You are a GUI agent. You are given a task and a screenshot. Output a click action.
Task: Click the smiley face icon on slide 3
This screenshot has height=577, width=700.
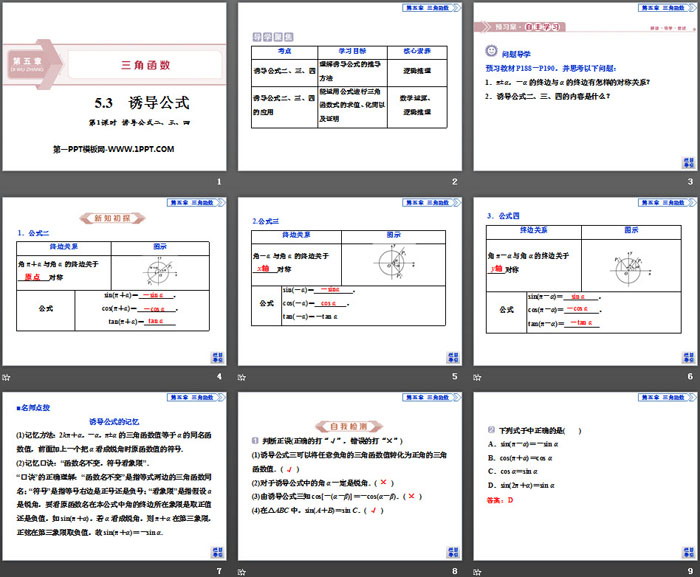coord(491,51)
